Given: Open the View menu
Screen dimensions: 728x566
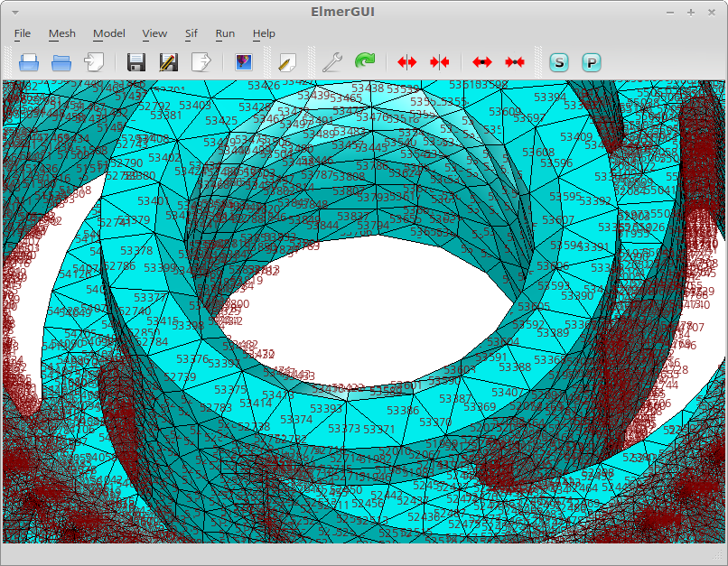Looking at the screenshot, I should 154,34.
